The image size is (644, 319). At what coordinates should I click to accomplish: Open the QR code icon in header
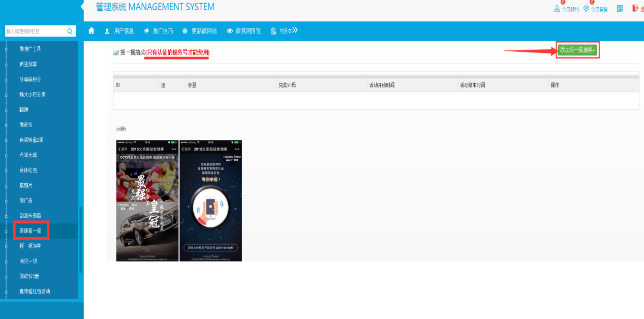pos(620,9)
